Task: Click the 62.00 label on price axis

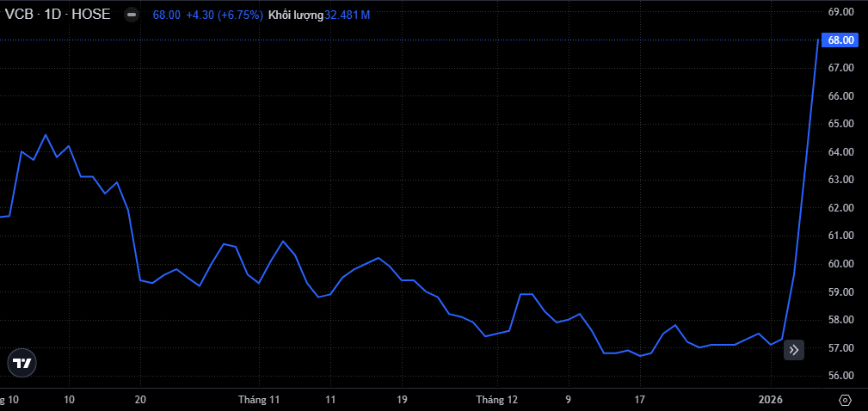Action: 840,208
